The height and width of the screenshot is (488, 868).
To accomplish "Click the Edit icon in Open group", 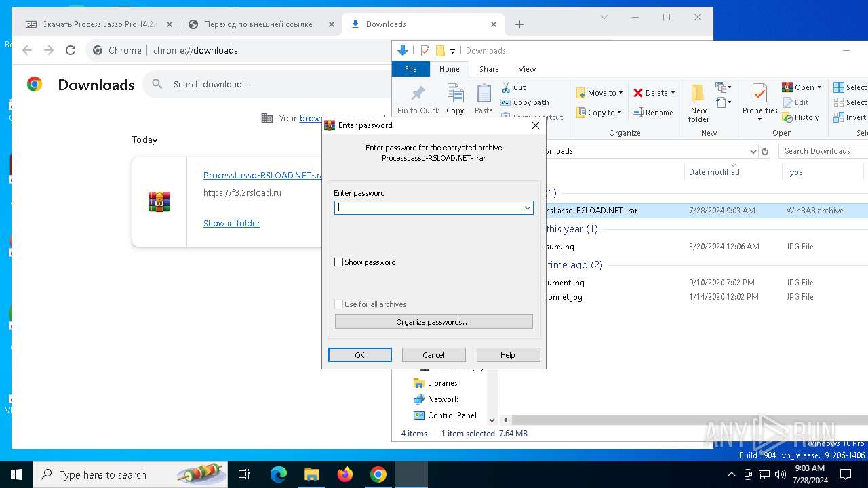I will pyautogui.click(x=787, y=102).
